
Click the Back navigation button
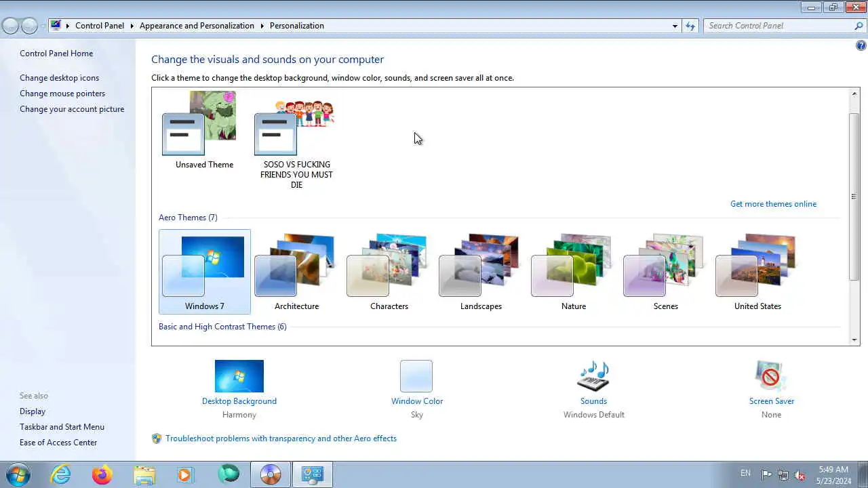coord(10,26)
